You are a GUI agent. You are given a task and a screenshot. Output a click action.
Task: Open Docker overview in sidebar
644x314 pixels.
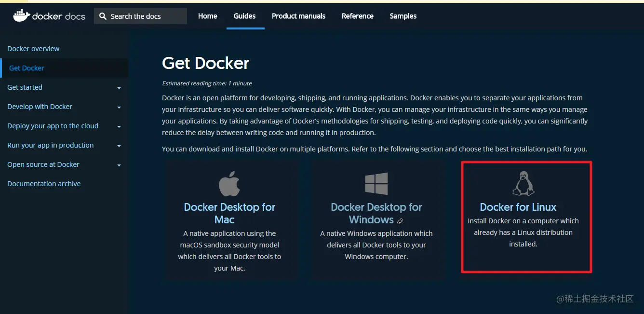33,49
